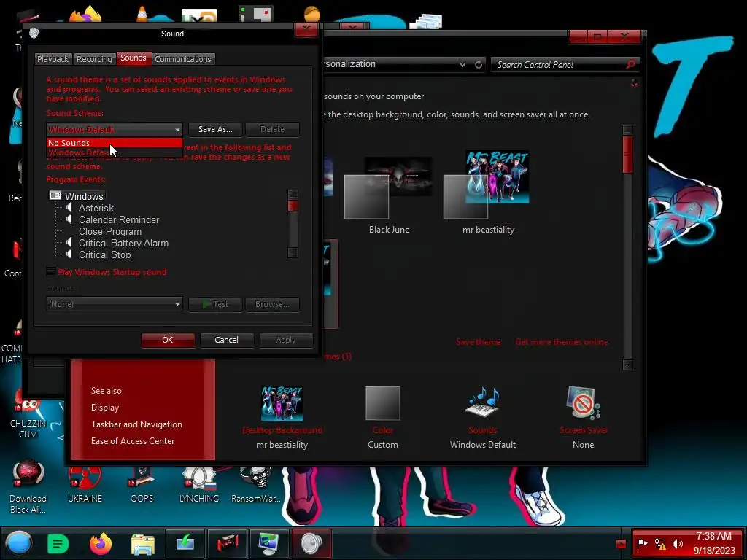
Task: Click the Browse... button
Action: coord(273,304)
